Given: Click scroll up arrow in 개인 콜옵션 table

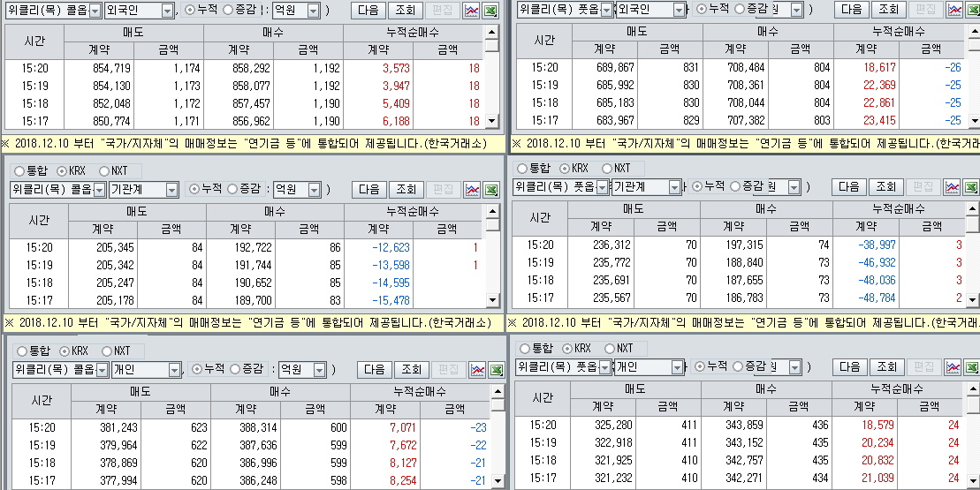Looking at the screenshot, I should (496, 392).
